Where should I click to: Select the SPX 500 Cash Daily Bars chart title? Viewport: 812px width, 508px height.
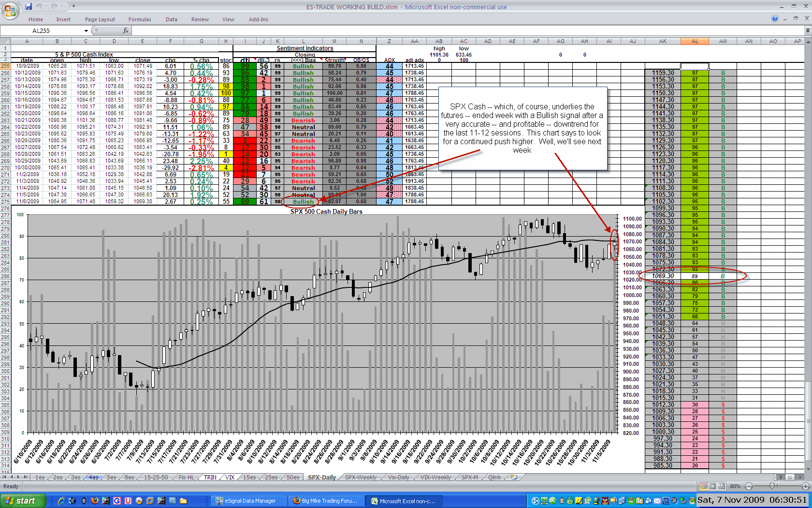(x=326, y=211)
